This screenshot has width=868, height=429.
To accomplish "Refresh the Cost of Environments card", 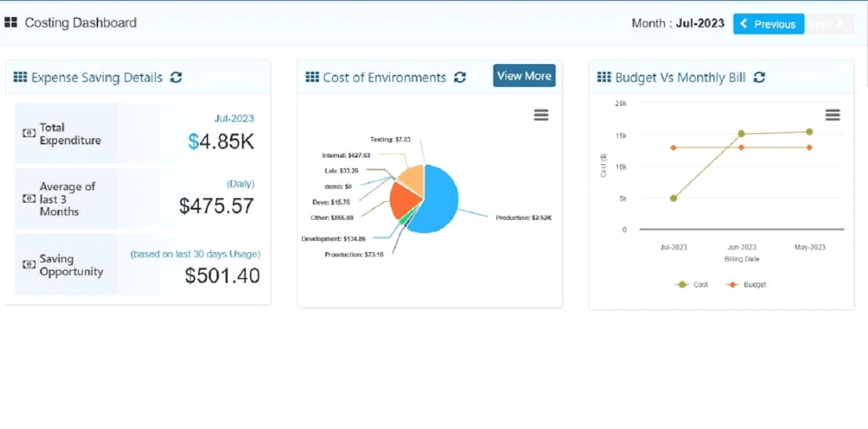I will click(460, 77).
